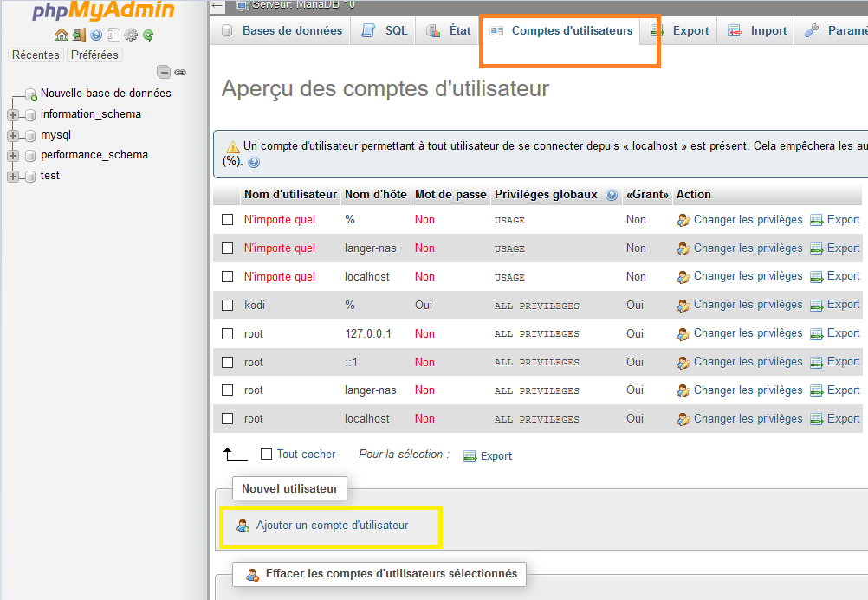This screenshot has height=600, width=868.
Task: Click Ajouter un compte d'utilisateur link
Action: click(x=332, y=526)
